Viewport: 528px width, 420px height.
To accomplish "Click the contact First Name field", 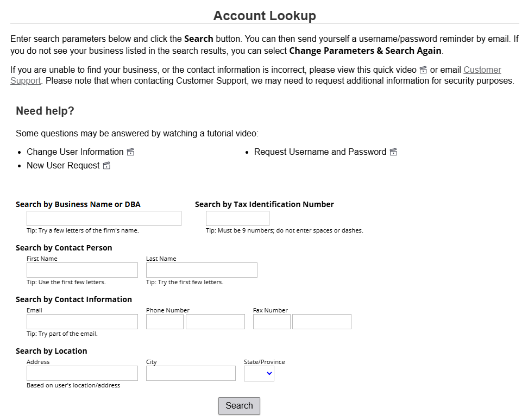I will click(82, 270).
